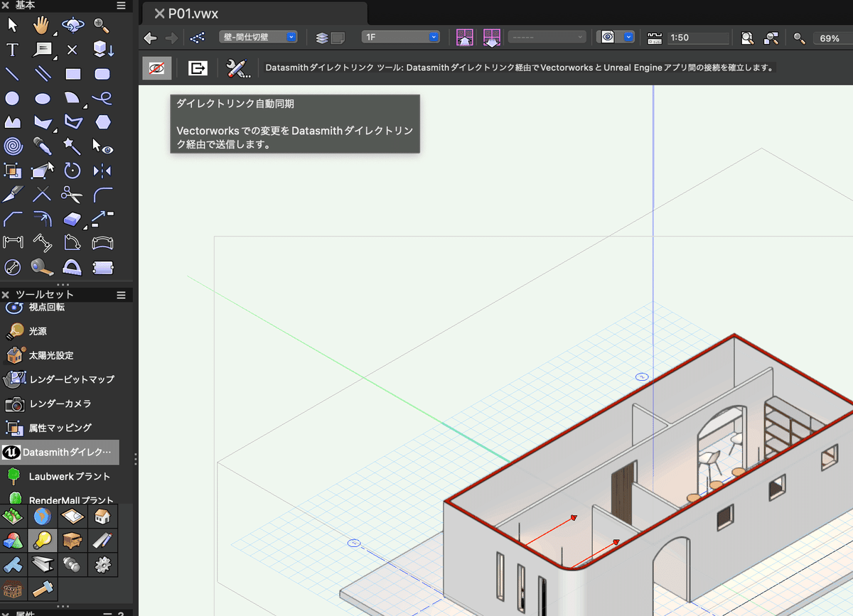The image size is (853, 616).
Task: Activate the Mirror tool
Action: pos(102,171)
